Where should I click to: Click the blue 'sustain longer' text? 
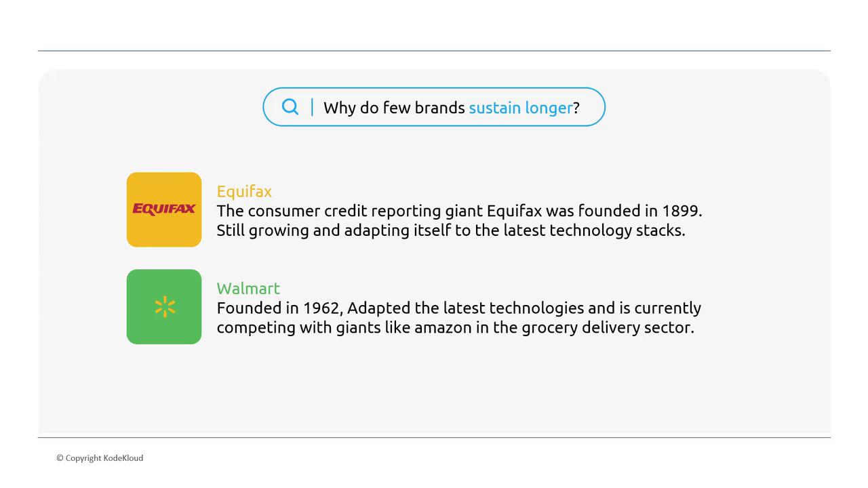click(520, 108)
